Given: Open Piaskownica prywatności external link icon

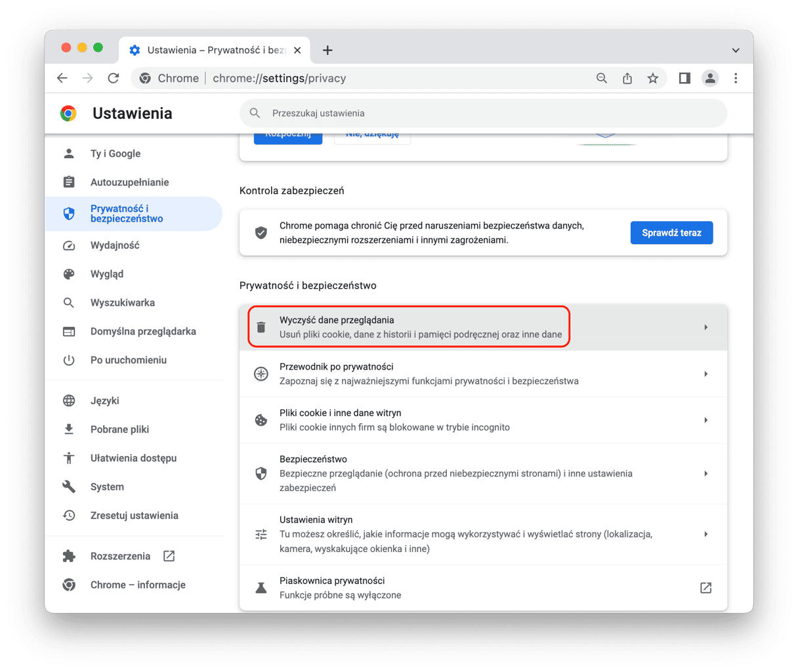Looking at the screenshot, I should [x=705, y=588].
